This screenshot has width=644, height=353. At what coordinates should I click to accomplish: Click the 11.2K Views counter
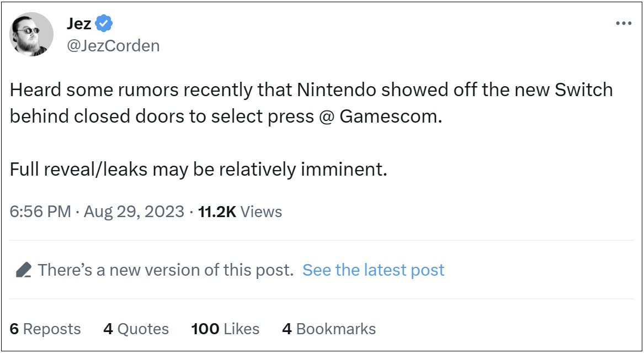coord(240,212)
